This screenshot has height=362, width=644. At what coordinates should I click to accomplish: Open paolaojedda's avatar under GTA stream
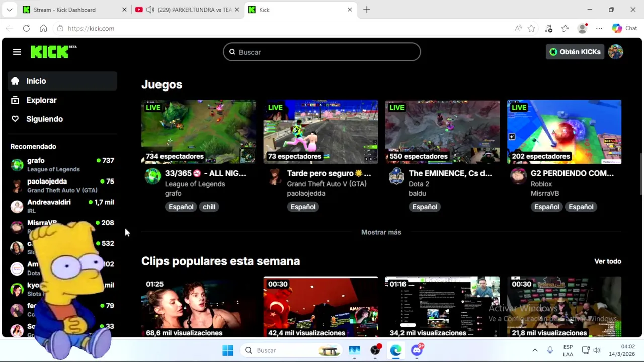275,176
